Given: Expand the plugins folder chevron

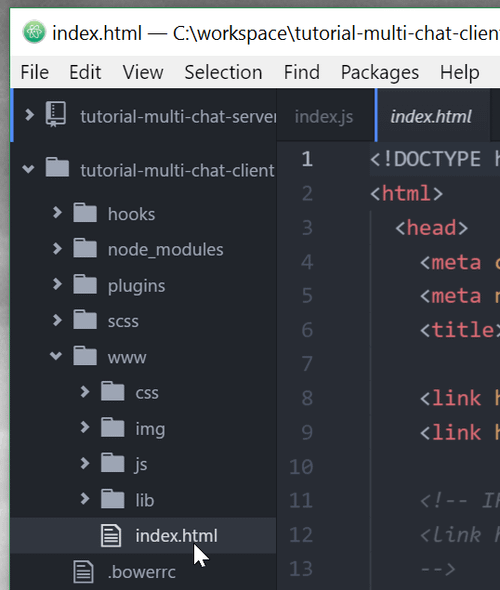Looking at the screenshot, I should tap(57, 284).
